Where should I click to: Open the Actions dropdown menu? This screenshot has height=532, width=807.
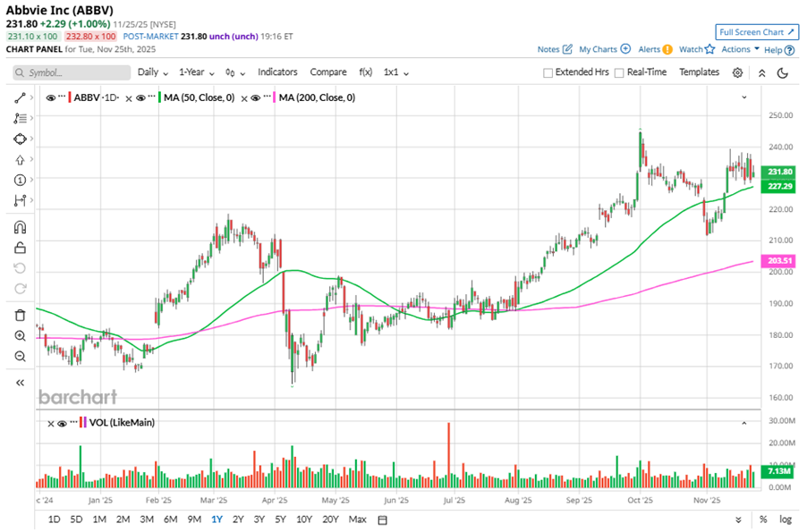tap(740, 49)
